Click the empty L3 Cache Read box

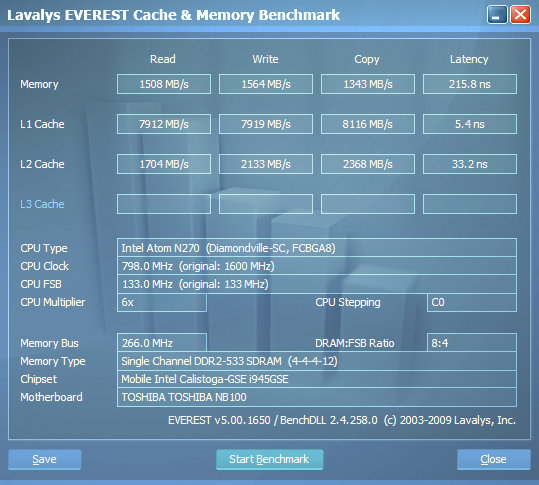click(164, 204)
